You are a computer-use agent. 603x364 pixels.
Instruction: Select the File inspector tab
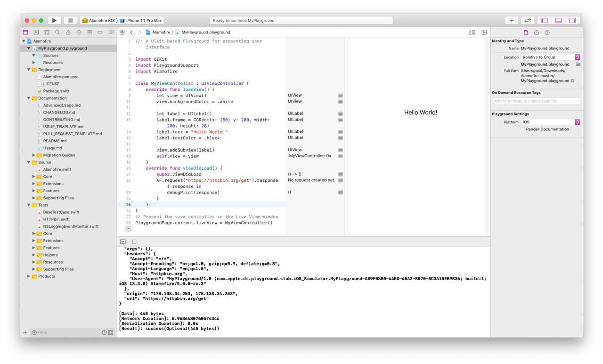[x=526, y=32]
